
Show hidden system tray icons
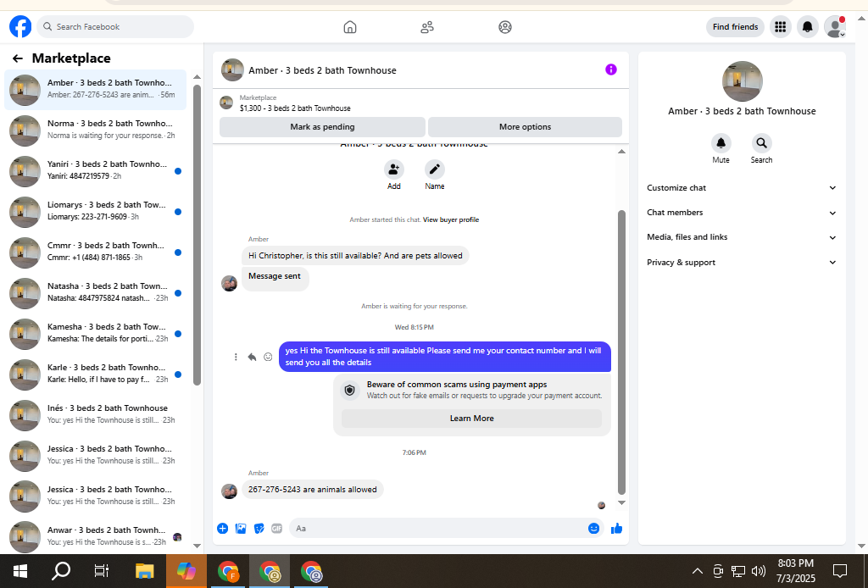tap(698, 571)
